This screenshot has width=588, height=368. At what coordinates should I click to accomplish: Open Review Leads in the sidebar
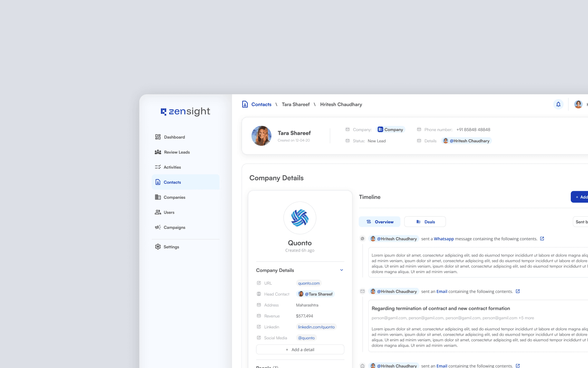point(176,152)
